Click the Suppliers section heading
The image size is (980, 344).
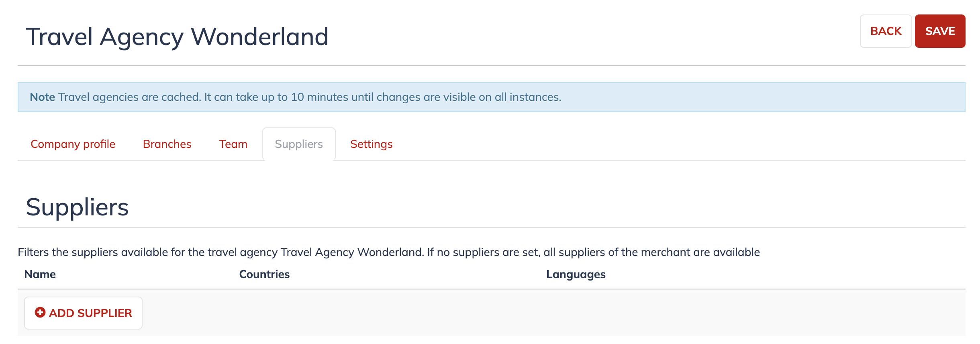[x=77, y=207]
